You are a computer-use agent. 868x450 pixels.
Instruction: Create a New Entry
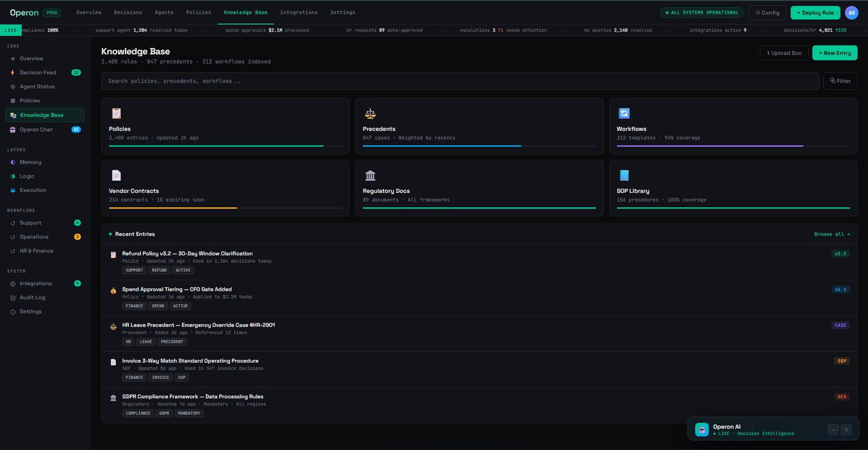tap(835, 53)
